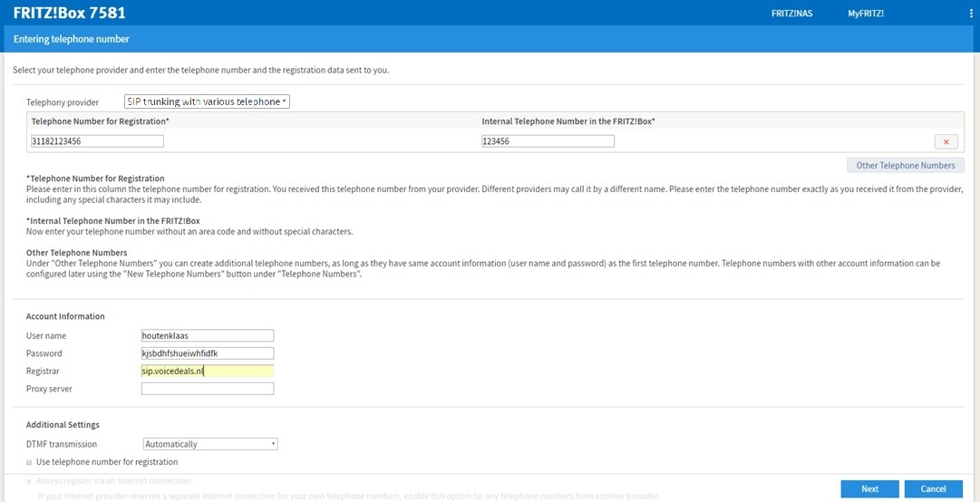
Task: Open the Telephony provider dropdown
Action: [207, 101]
